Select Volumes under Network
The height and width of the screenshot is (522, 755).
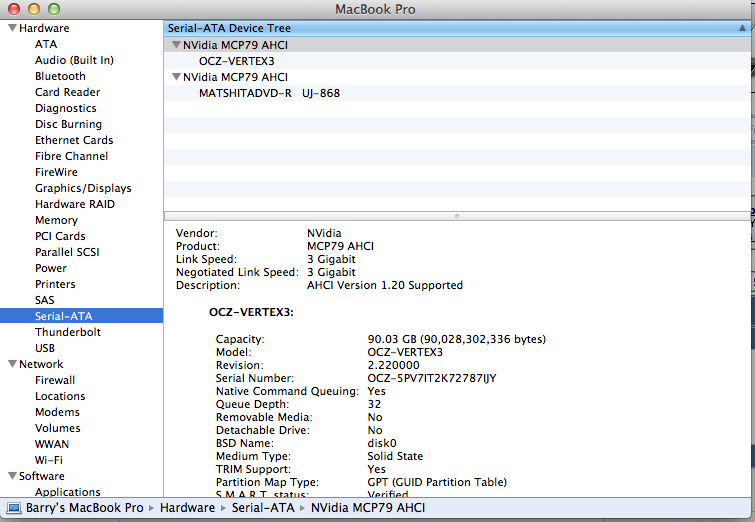57,428
